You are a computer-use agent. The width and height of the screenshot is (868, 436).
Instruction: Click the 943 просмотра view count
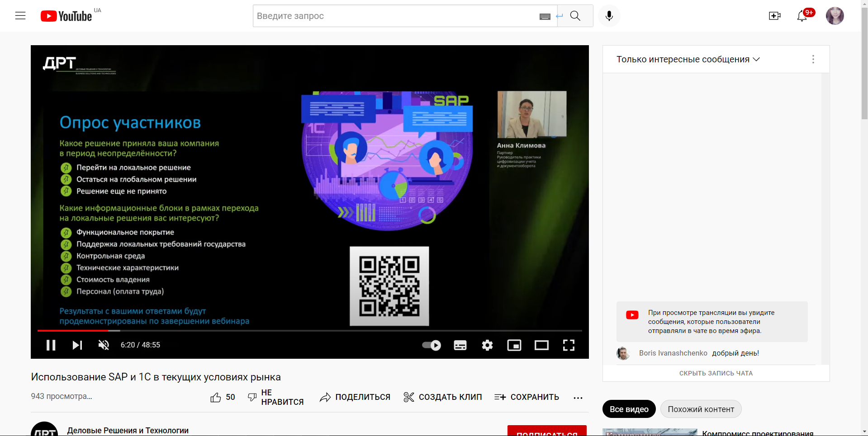click(x=62, y=396)
